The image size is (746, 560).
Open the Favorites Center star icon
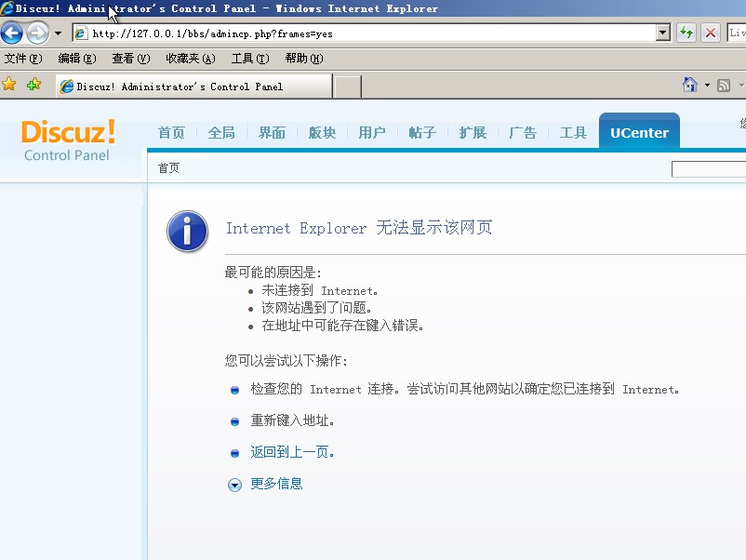[x=9, y=85]
